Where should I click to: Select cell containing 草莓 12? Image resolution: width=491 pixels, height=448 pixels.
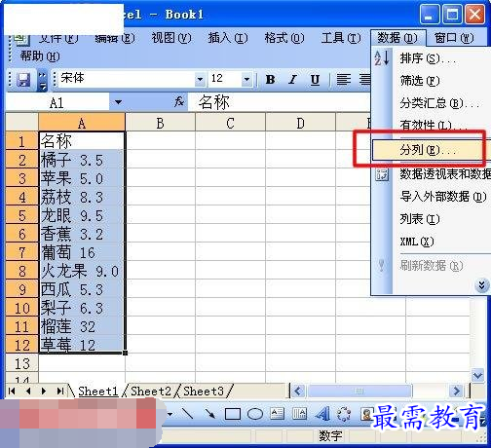[82, 345]
